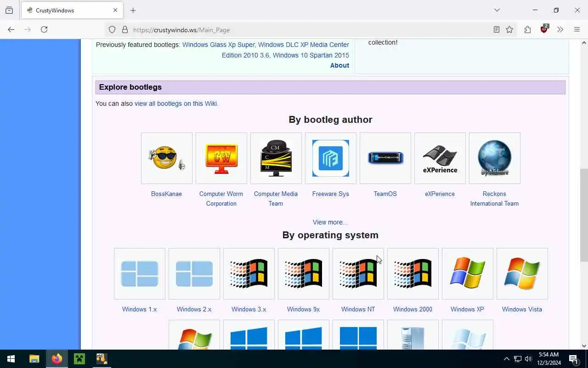Switch to Firefox in the taskbar
This screenshot has height=368, width=588.
pos(57,359)
